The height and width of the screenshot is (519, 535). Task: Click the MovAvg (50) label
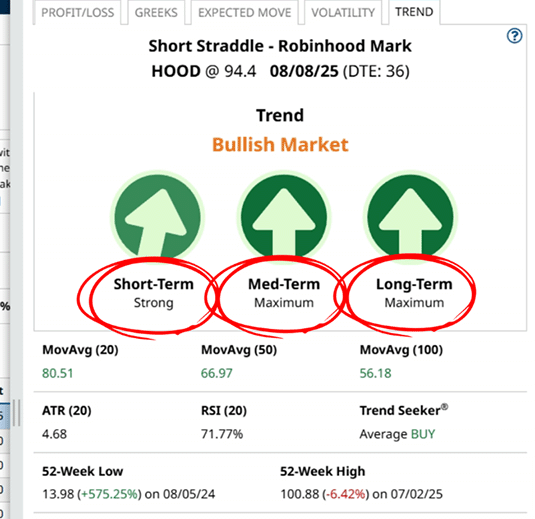239,350
